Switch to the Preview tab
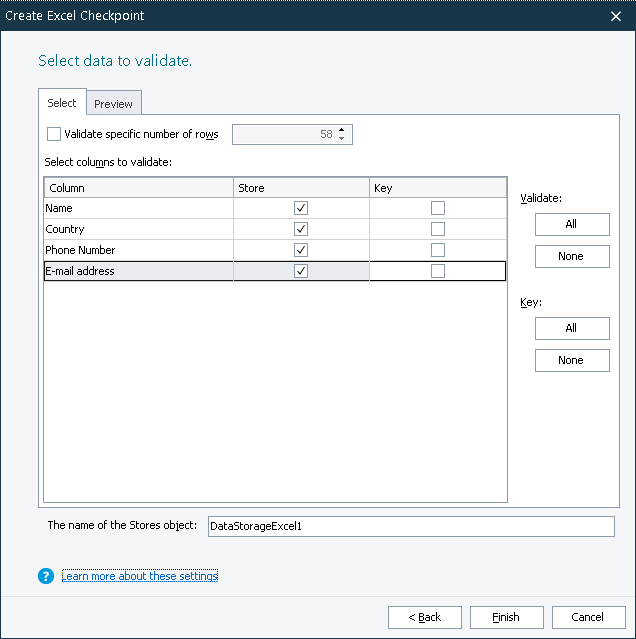The image size is (636, 639). point(113,104)
